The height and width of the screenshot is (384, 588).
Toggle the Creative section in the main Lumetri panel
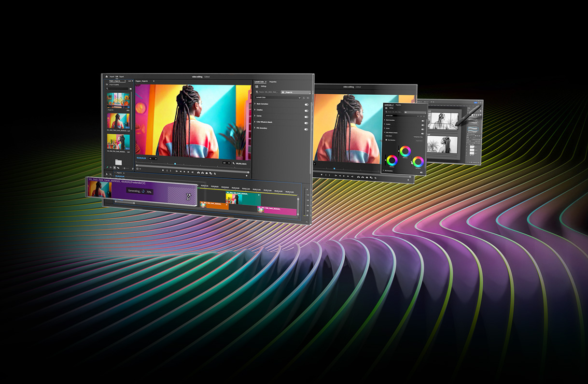(306, 111)
